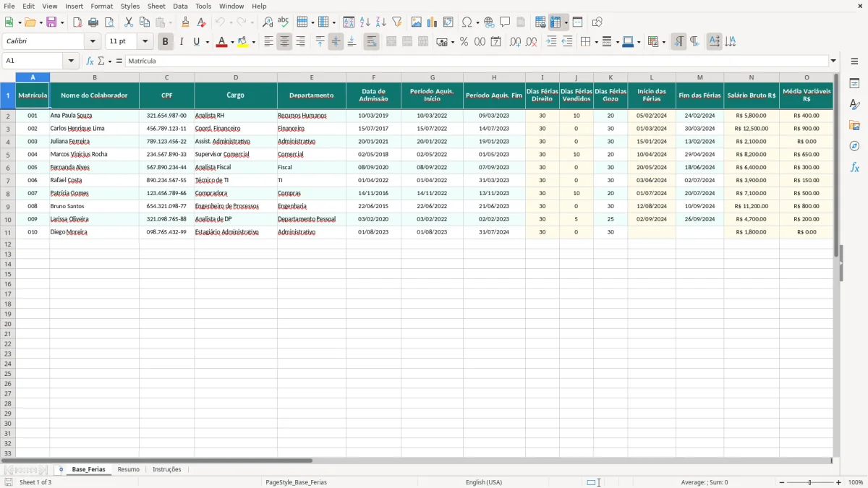
Task: Toggle bold formatting
Action: point(165,42)
